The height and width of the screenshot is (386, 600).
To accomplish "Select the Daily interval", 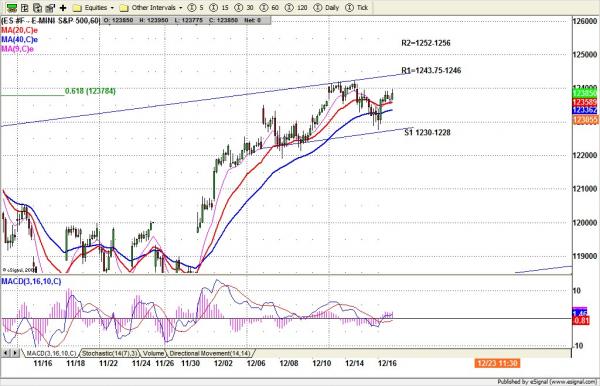I will click(x=326, y=8).
